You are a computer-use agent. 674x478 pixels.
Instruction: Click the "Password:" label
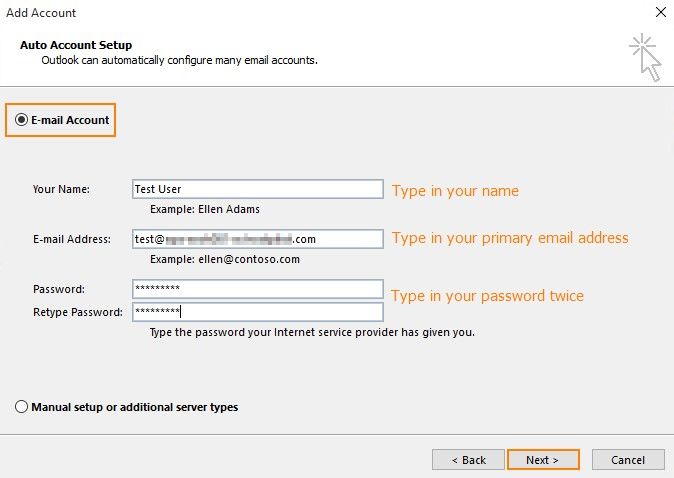58,289
